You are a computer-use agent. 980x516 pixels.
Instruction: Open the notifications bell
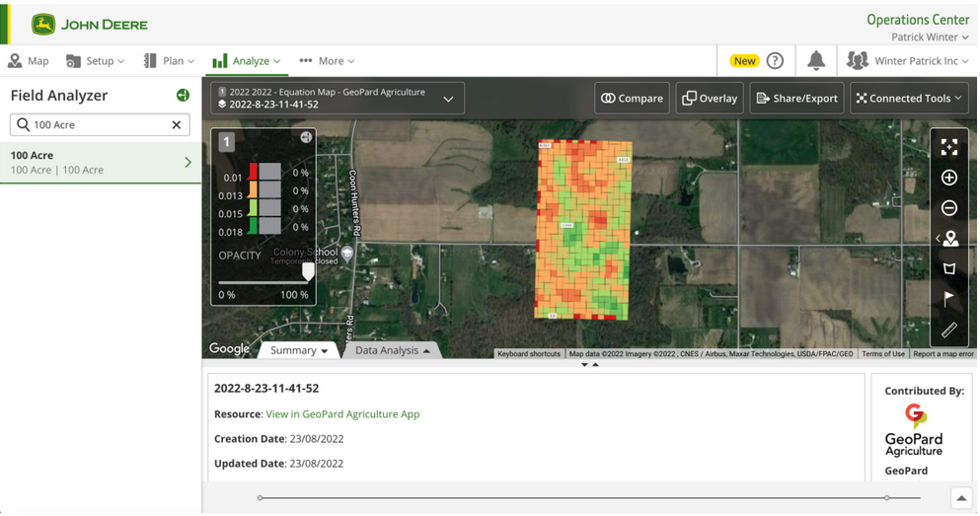tap(815, 61)
